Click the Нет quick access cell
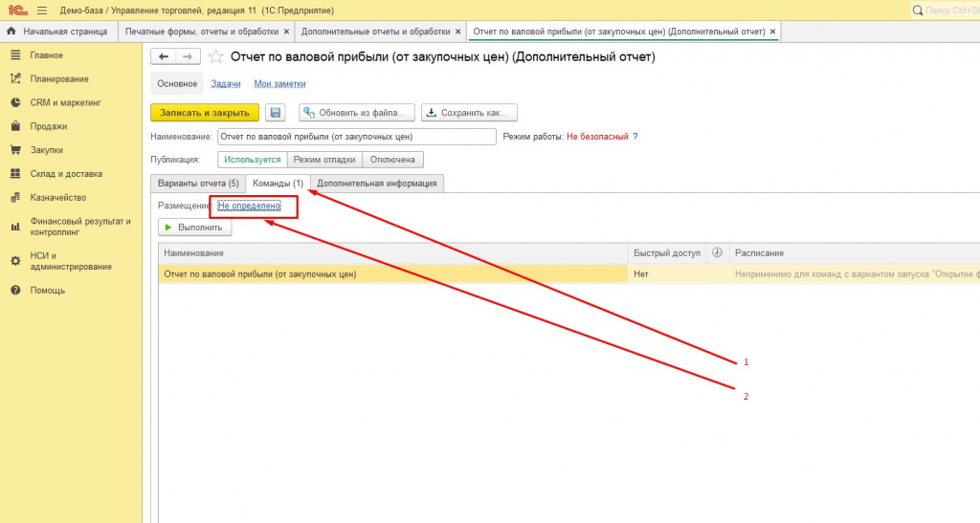The width and height of the screenshot is (980, 523). point(667,274)
